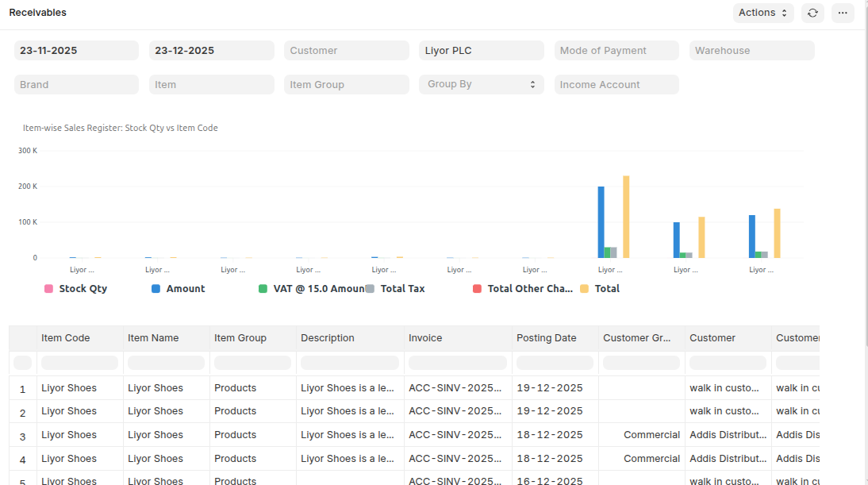
Task: Open the Actions dropdown menu
Action: 762,13
